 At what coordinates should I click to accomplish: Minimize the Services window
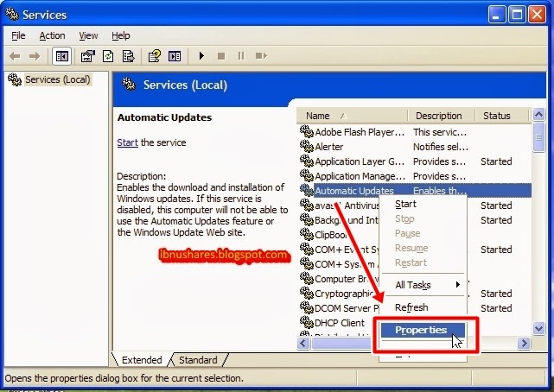coord(497,15)
